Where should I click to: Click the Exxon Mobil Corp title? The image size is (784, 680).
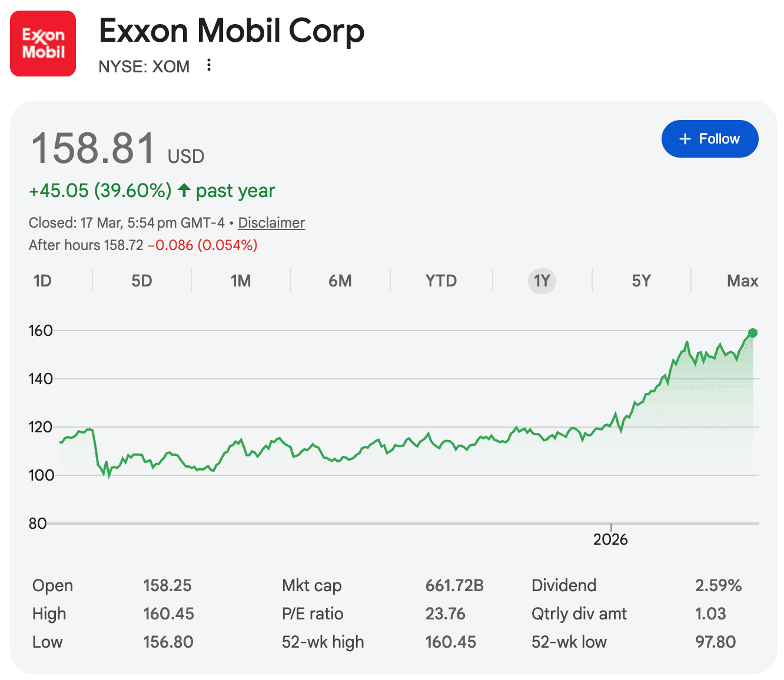click(231, 31)
